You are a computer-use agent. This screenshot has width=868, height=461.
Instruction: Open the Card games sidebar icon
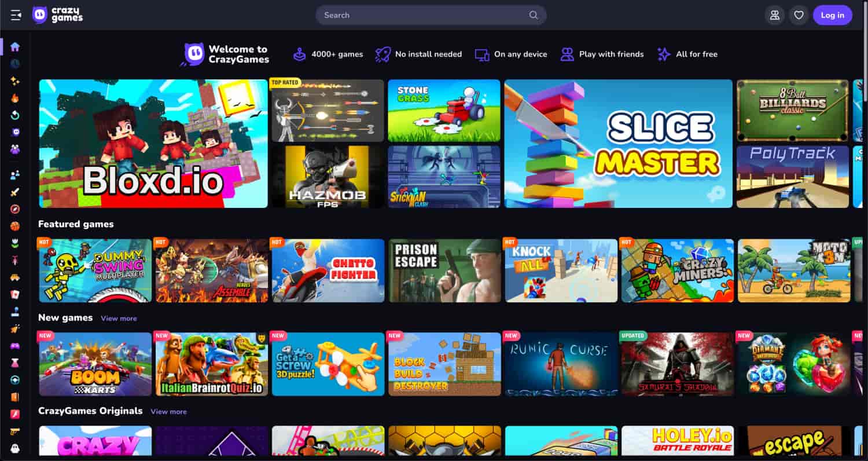15,294
